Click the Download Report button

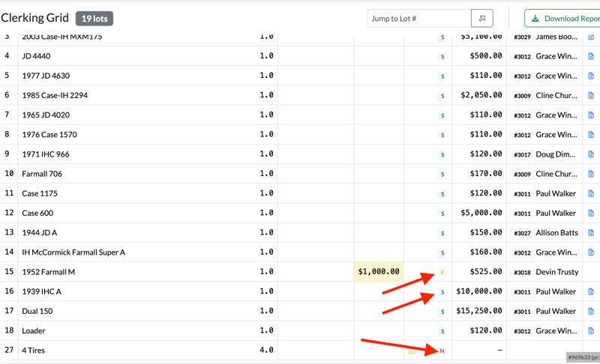point(562,18)
